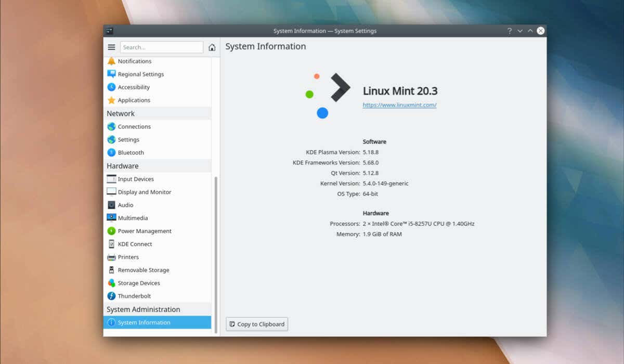The height and width of the screenshot is (364, 624).
Task: Click the Multimedia icon
Action: (x=111, y=218)
